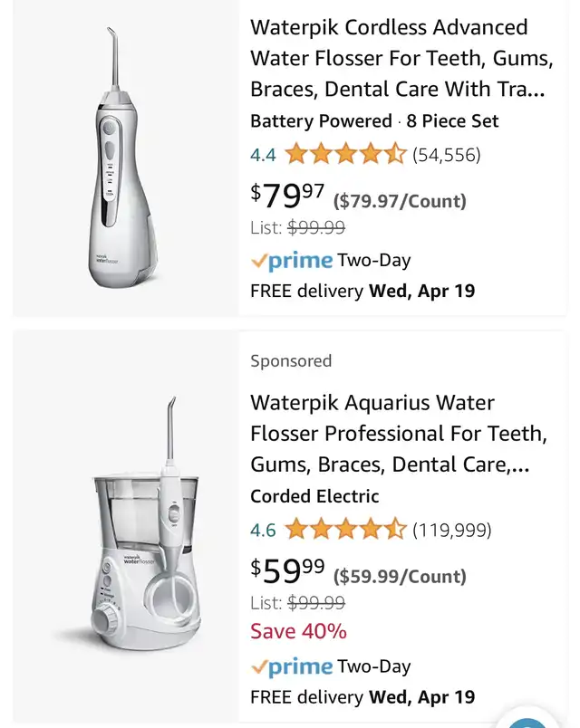Open the Waterpik Aquarius product image
The image size is (580, 728).
pyautogui.click(x=126, y=525)
